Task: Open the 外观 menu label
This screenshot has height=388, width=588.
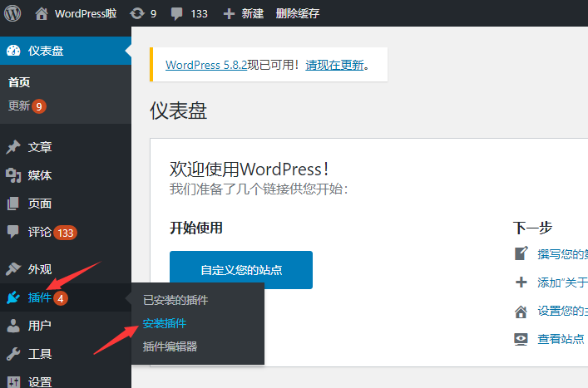Action: (40, 269)
